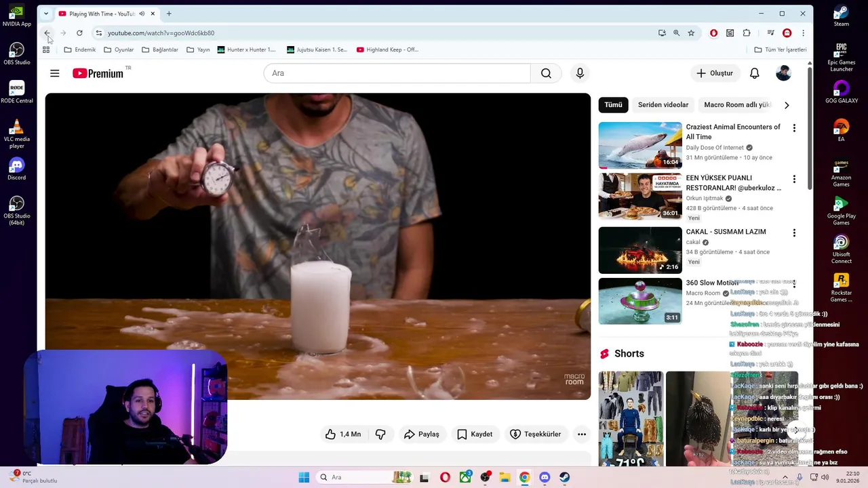Screen dimensions: 868x488
Task: Open Discord from the taskbar
Action: 545,477
